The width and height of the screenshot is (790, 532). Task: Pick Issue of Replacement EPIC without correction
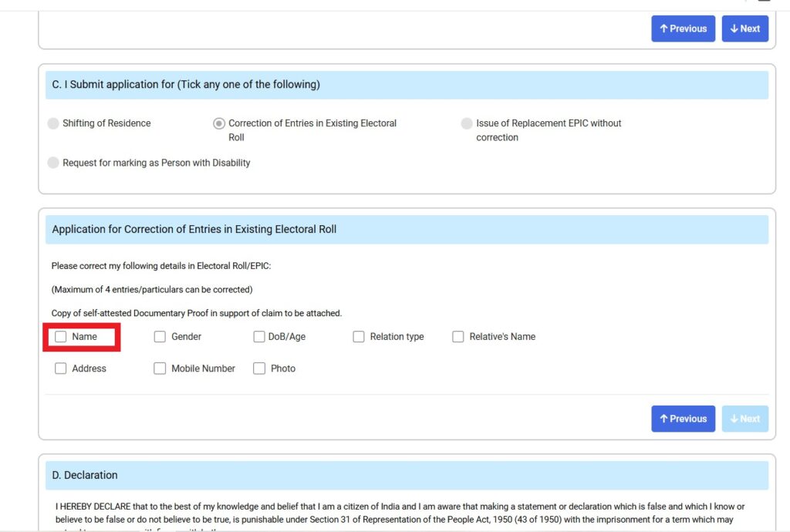467,123
